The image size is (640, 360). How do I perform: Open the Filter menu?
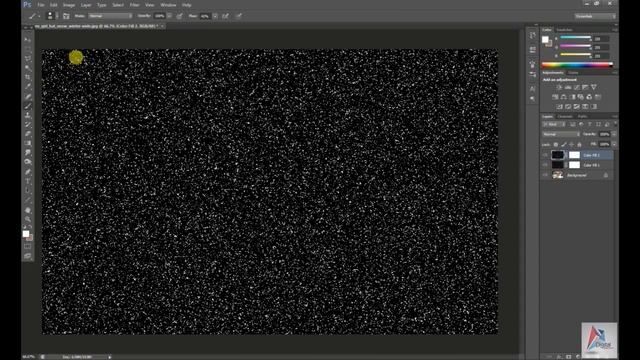point(134,5)
